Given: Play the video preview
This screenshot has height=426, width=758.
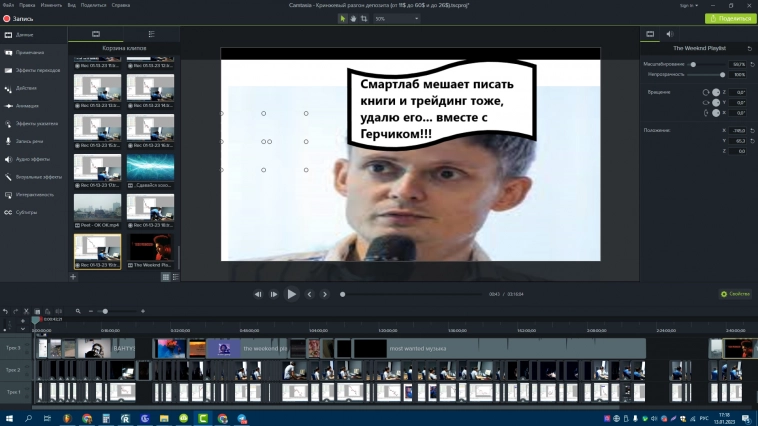Looking at the screenshot, I should [292, 294].
